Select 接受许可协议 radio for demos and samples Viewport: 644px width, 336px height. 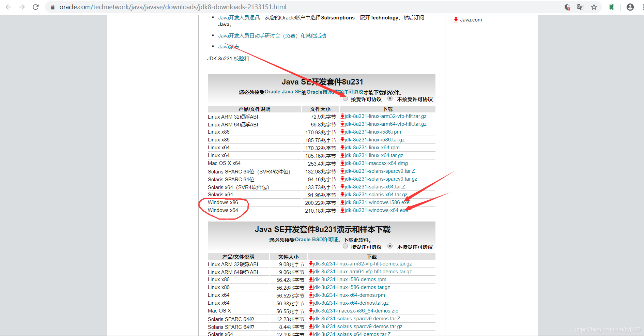tap(346, 246)
